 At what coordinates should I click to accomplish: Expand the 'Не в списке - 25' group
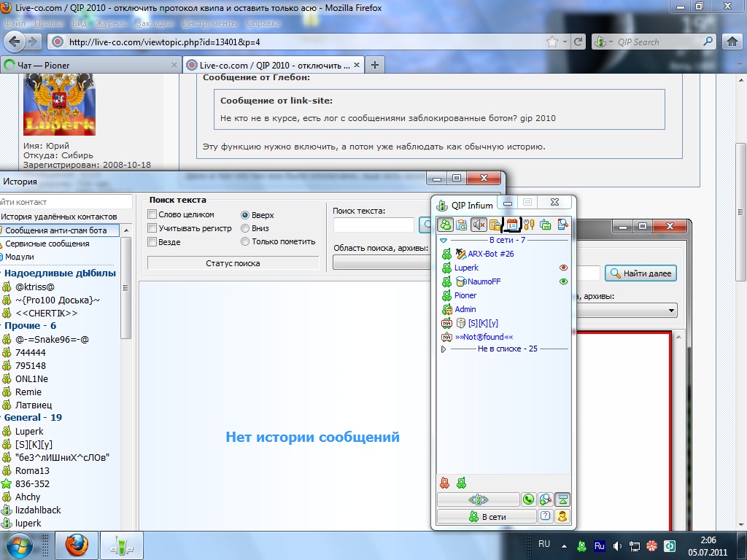tap(444, 349)
